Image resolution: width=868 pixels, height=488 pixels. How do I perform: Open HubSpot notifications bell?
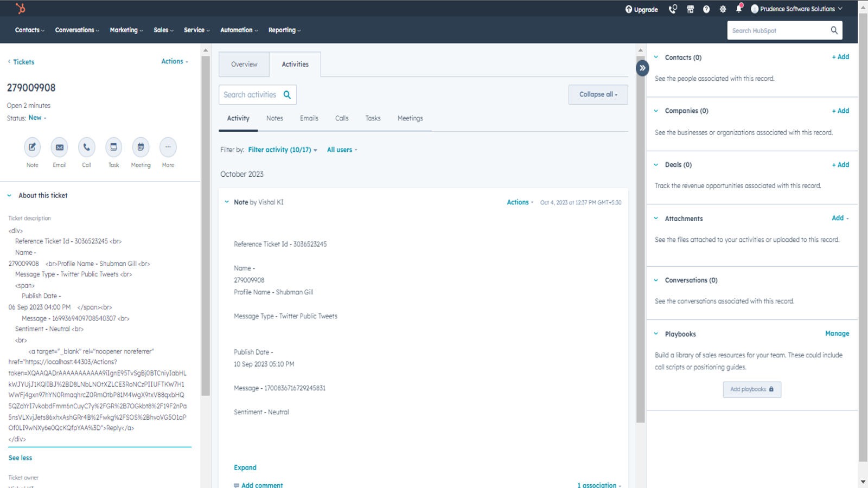(x=738, y=9)
